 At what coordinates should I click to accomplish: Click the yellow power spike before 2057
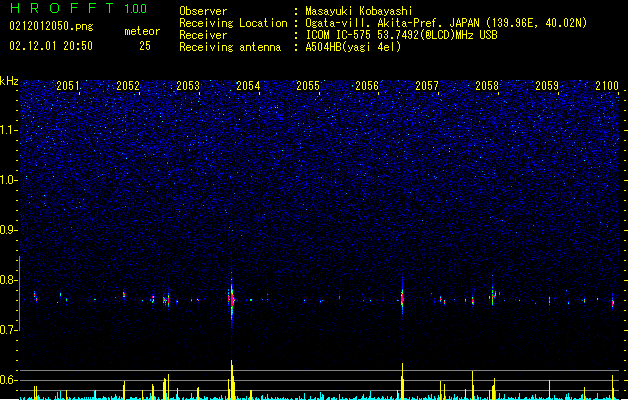tap(402, 382)
